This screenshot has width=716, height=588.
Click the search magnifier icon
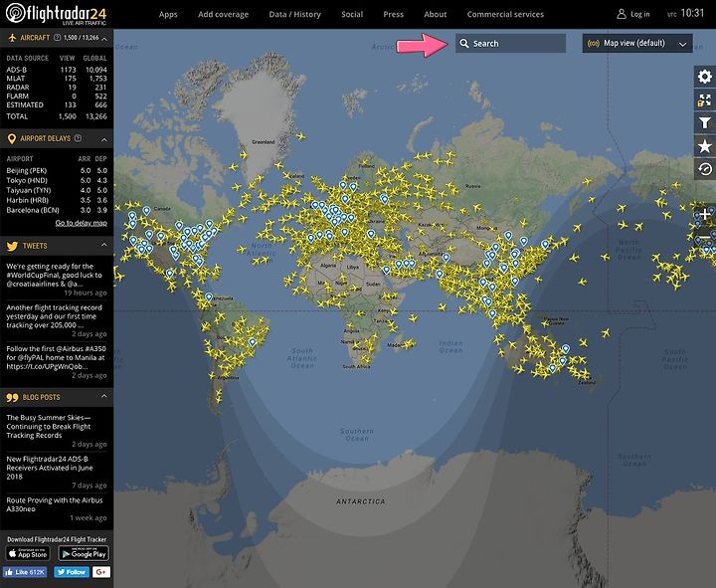[x=464, y=44]
